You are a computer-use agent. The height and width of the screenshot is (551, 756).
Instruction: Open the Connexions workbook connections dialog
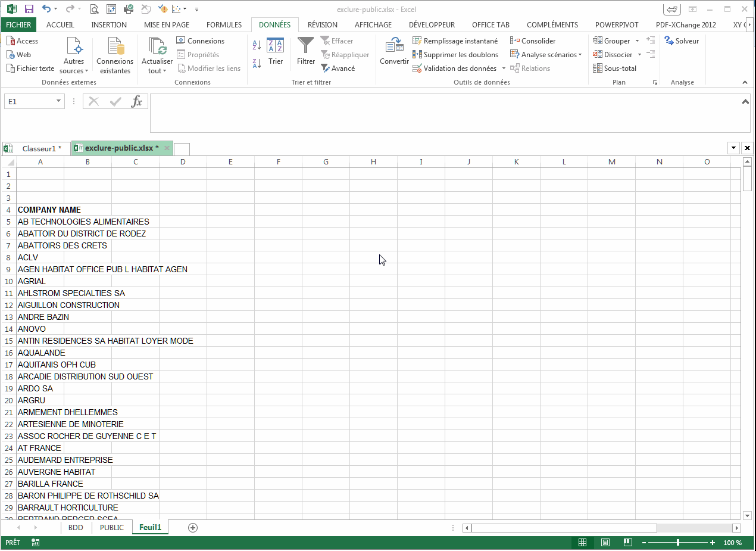[201, 41]
